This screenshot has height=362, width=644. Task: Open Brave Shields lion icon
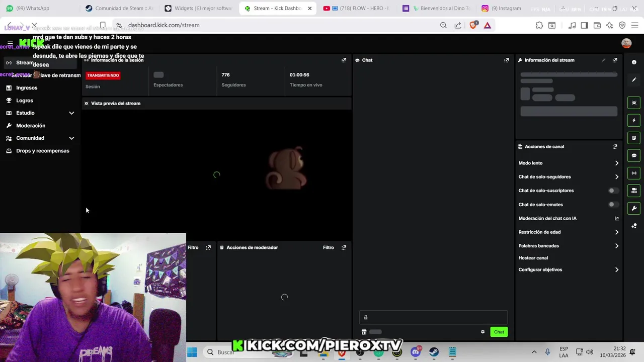point(473,25)
